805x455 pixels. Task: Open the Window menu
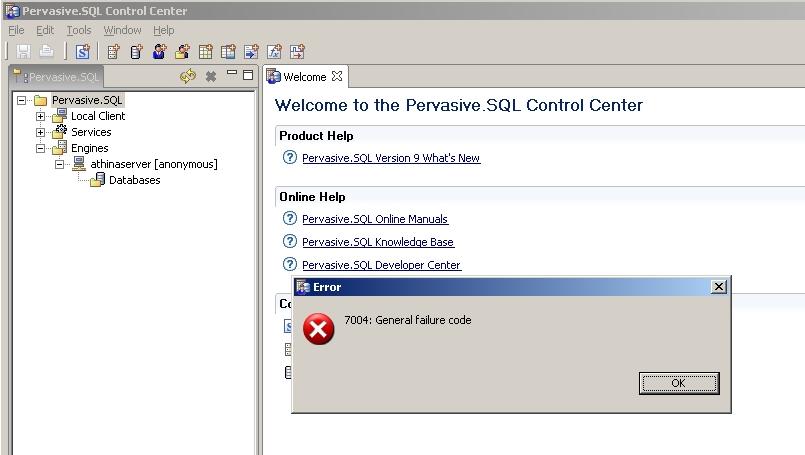coord(122,30)
